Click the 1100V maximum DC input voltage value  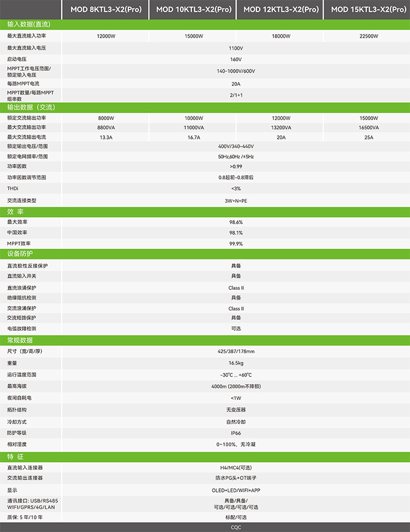[x=236, y=48]
